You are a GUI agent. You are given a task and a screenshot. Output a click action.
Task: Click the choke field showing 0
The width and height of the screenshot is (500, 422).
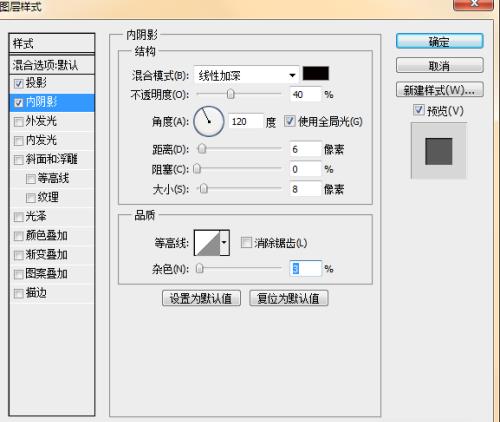click(x=306, y=169)
